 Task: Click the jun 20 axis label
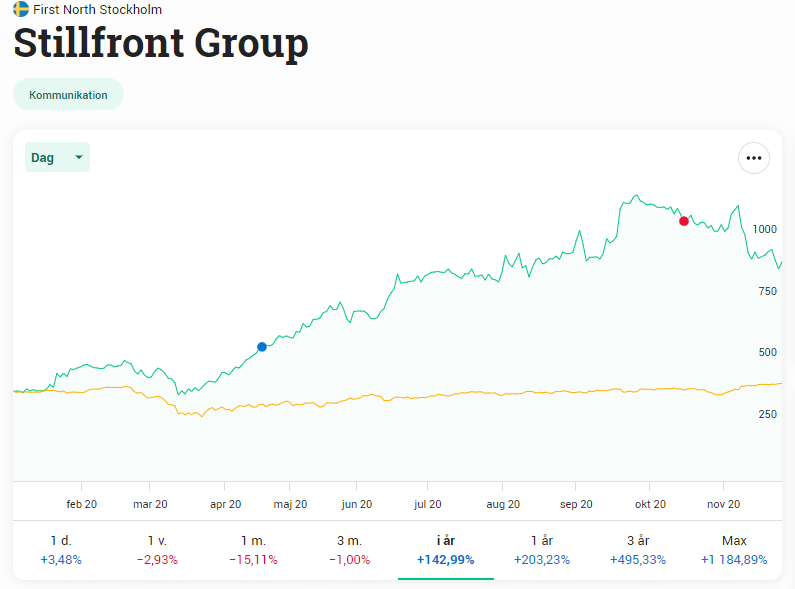pos(356,505)
